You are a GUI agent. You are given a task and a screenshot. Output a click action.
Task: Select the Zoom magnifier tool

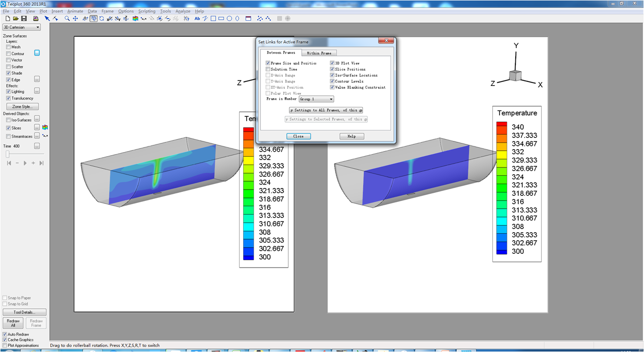click(x=67, y=19)
